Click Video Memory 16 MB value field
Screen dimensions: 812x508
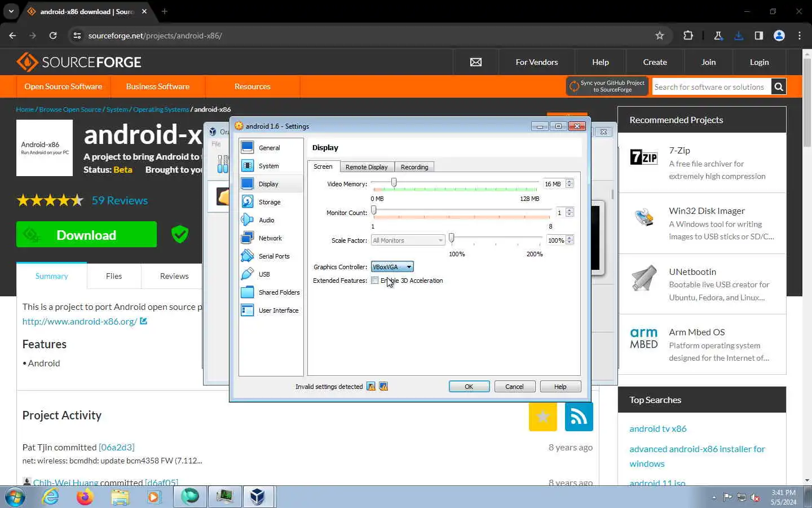click(x=554, y=184)
